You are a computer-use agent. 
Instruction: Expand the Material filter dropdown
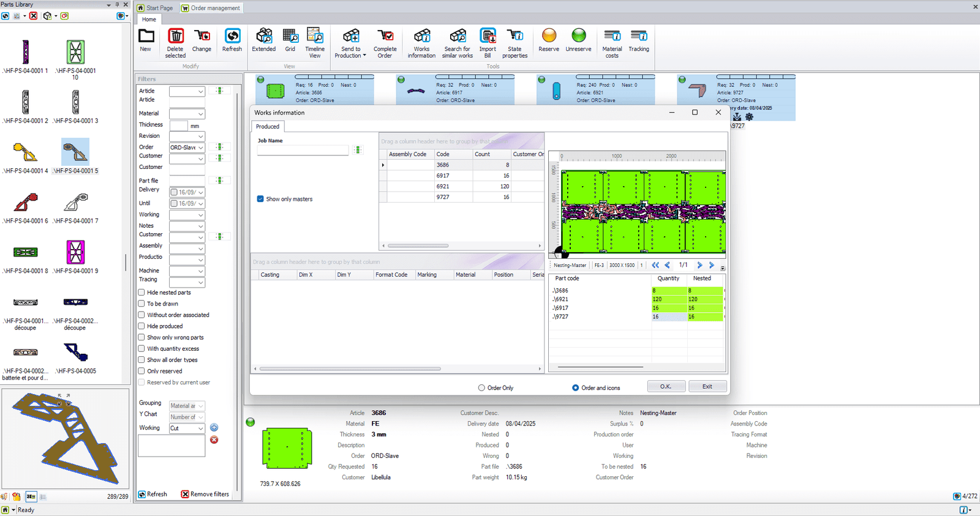(200, 114)
